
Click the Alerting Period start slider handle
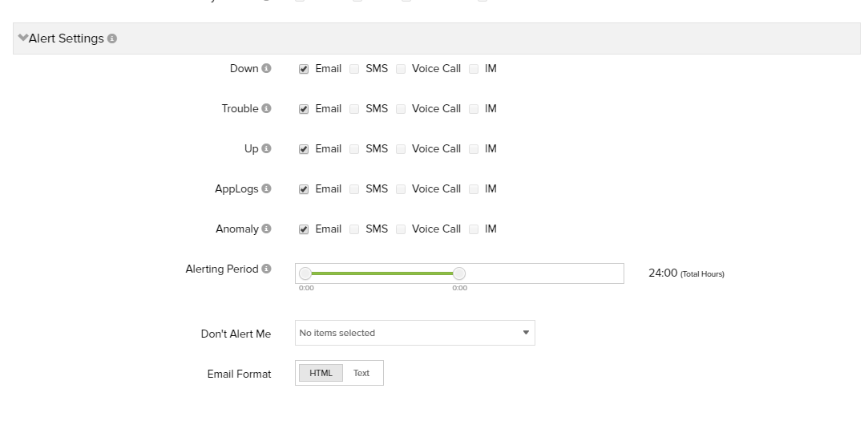point(305,273)
